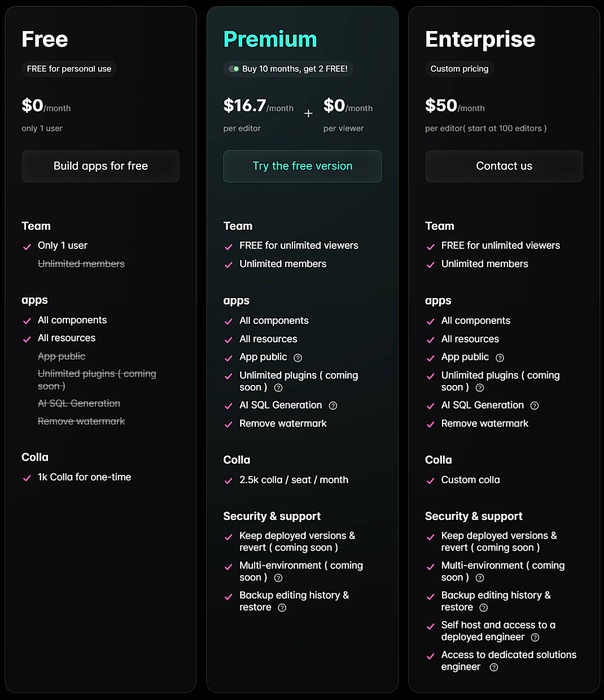Click the FREE for personal use badge
The image size is (604, 700).
pyautogui.click(x=69, y=68)
